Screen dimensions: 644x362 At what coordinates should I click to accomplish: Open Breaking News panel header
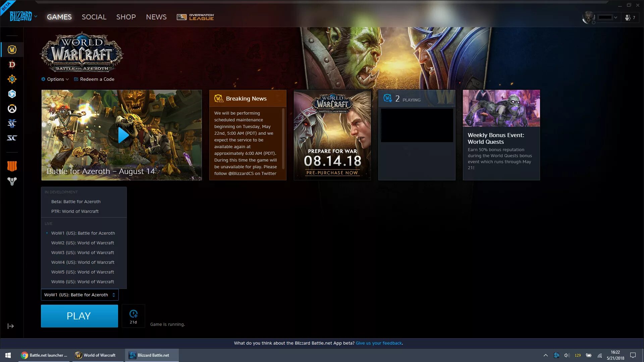pyautogui.click(x=248, y=98)
